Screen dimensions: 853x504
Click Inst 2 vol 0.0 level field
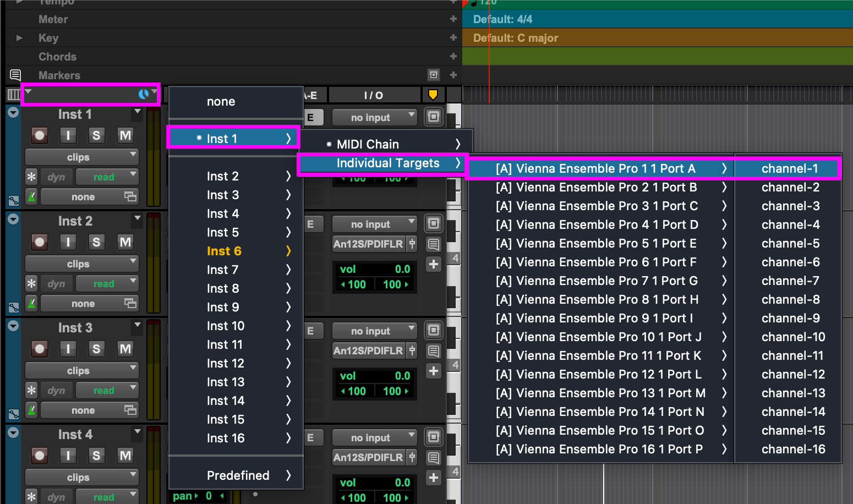point(402,269)
